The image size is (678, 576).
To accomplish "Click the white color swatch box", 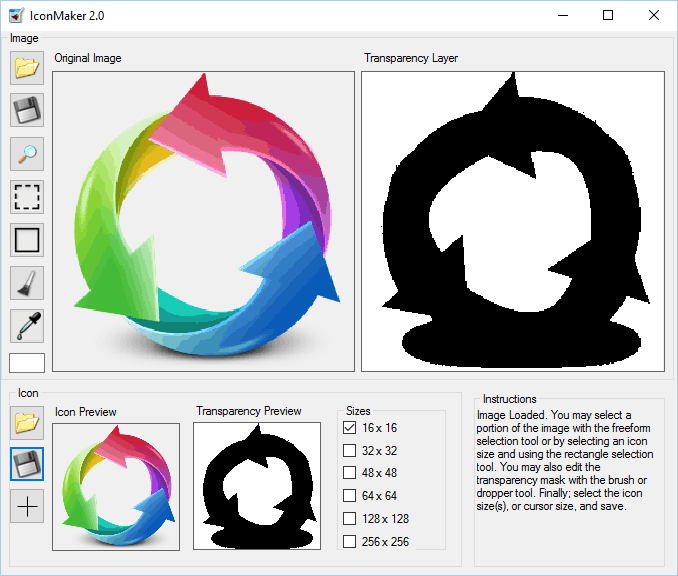I will pyautogui.click(x=27, y=363).
